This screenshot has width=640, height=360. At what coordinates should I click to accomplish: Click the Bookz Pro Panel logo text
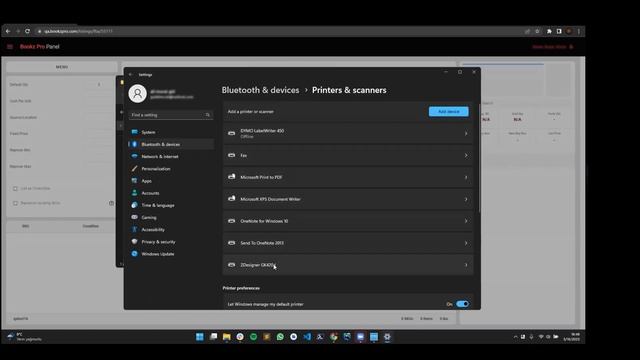pos(40,47)
